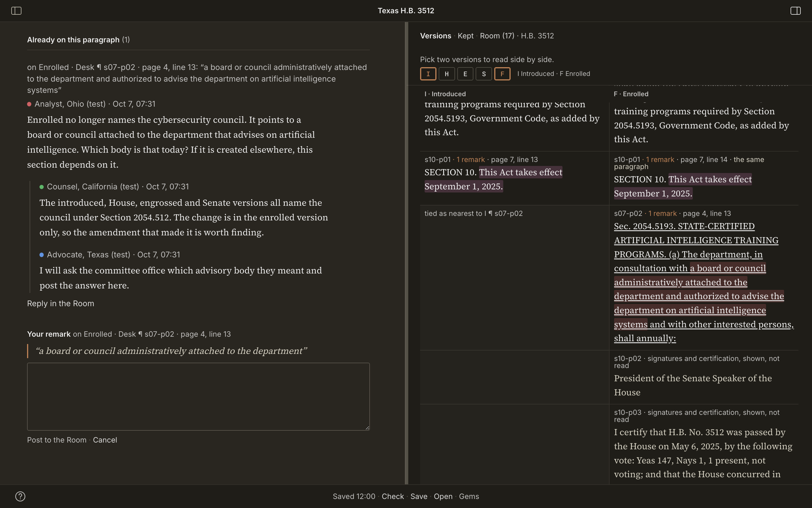Toggle the H version button
Image resolution: width=812 pixels, height=508 pixels.
[447, 74]
